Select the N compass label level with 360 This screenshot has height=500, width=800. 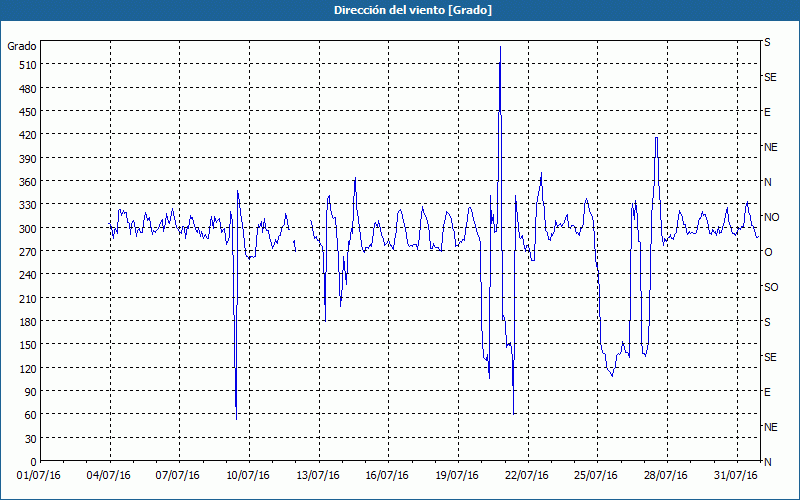pyautogui.click(x=768, y=182)
